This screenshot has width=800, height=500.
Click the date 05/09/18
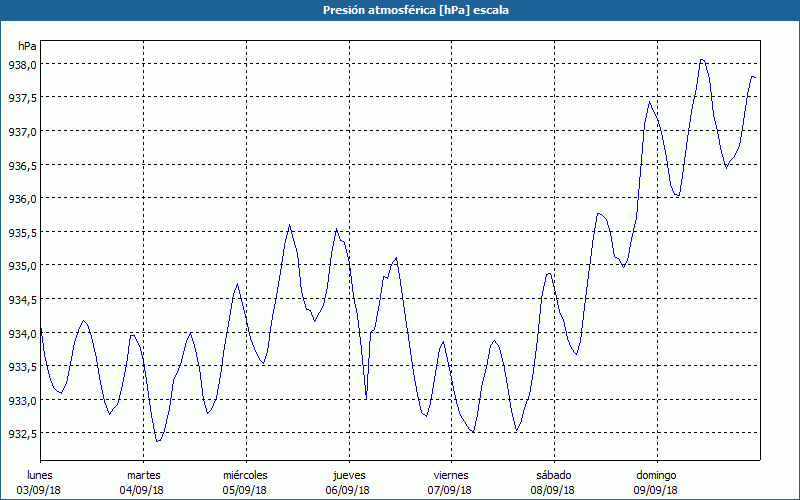244,490
